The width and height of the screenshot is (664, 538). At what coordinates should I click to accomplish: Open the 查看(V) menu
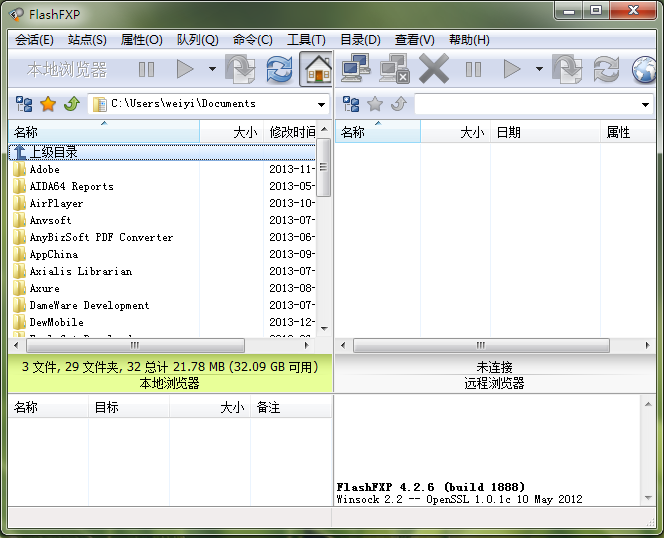click(415, 40)
